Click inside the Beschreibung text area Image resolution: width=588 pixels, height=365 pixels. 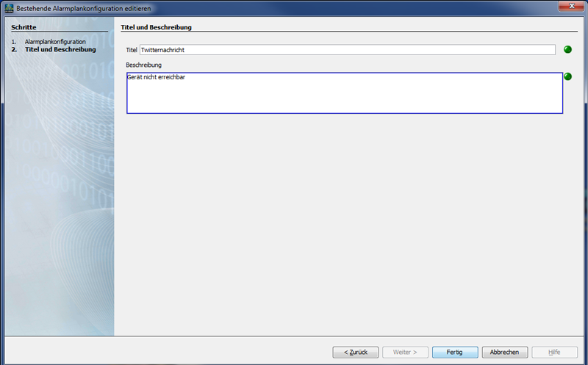(345, 93)
